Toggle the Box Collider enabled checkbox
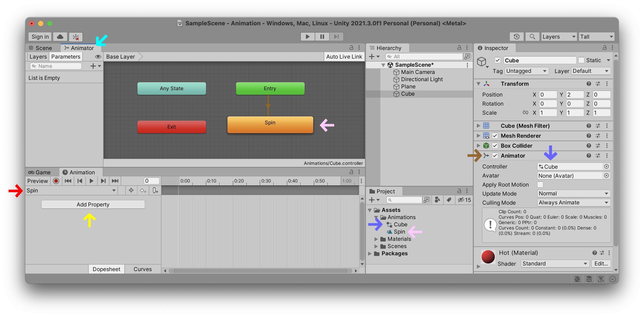Screen dimensions: 644x317 [x=496, y=145]
